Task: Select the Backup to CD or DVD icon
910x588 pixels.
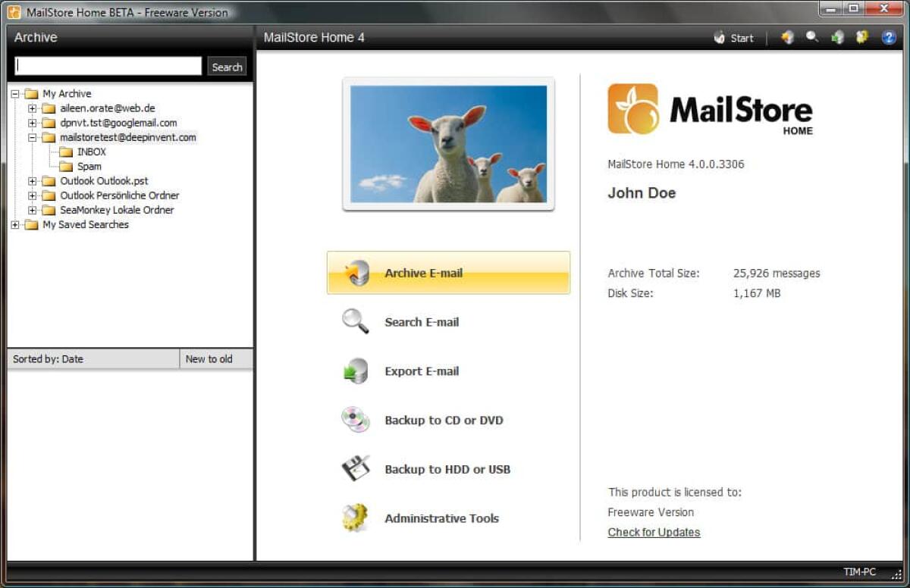Action: (x=353, y=420)
